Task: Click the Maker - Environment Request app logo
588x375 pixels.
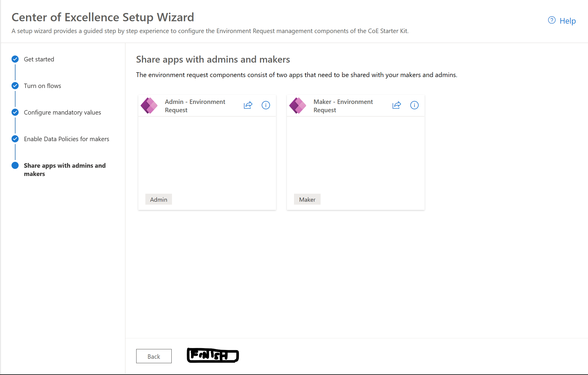Action: [x=298, y=105]
